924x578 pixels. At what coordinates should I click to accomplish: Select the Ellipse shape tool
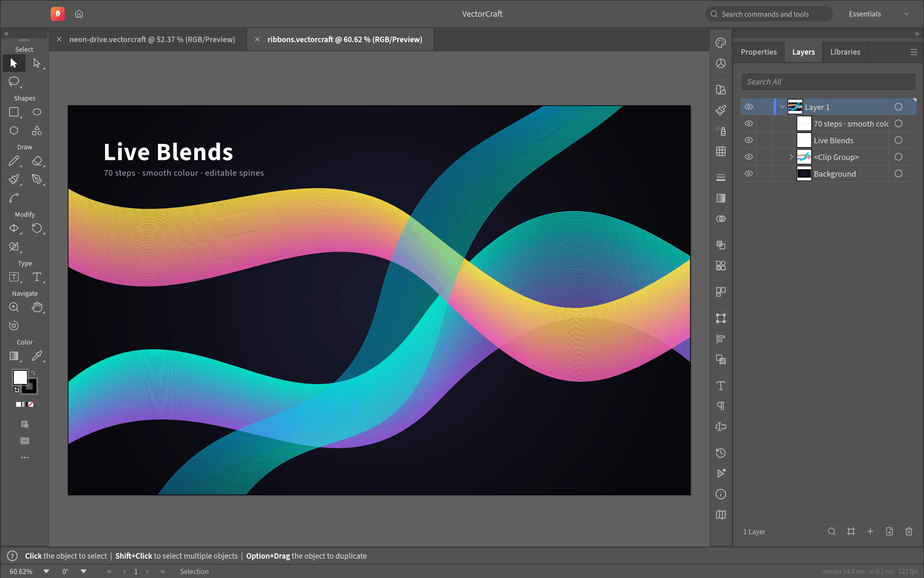click(x=37, y=112)
